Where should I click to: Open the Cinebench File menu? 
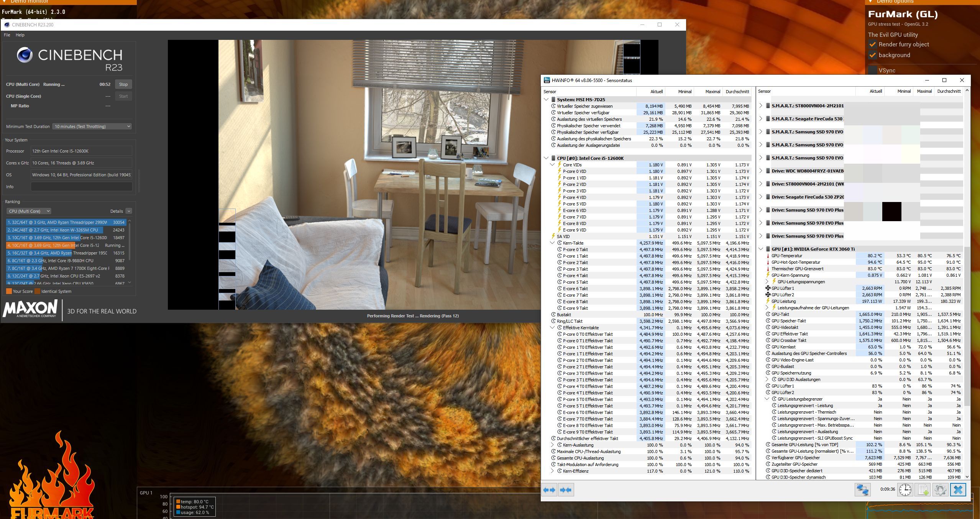(x=7, y=35)
